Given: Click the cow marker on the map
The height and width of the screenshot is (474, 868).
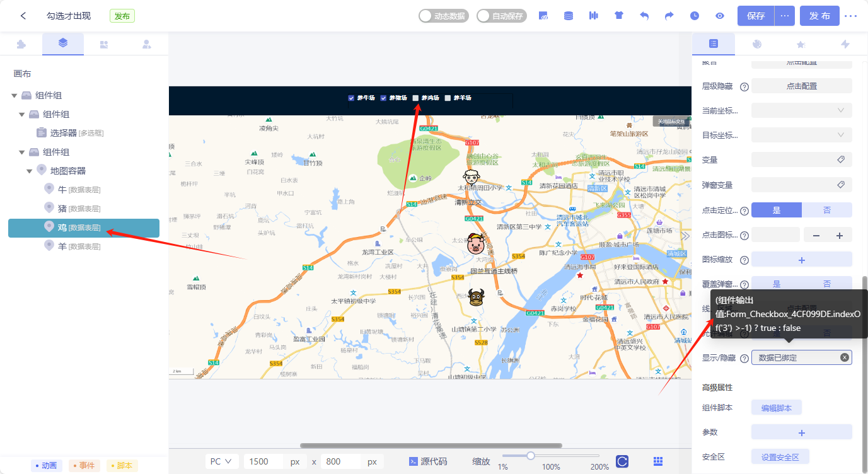Looking at the screenshot, I should [x=476, y=297].
